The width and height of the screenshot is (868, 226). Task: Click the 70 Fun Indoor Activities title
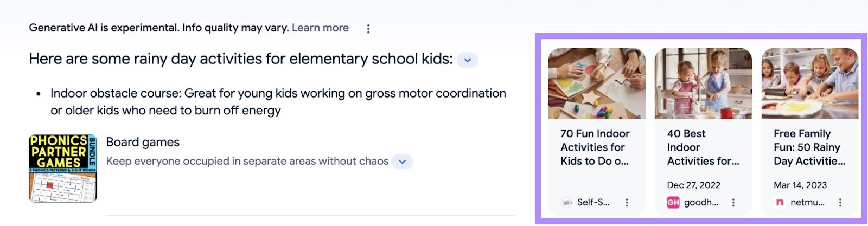[595, 147]
